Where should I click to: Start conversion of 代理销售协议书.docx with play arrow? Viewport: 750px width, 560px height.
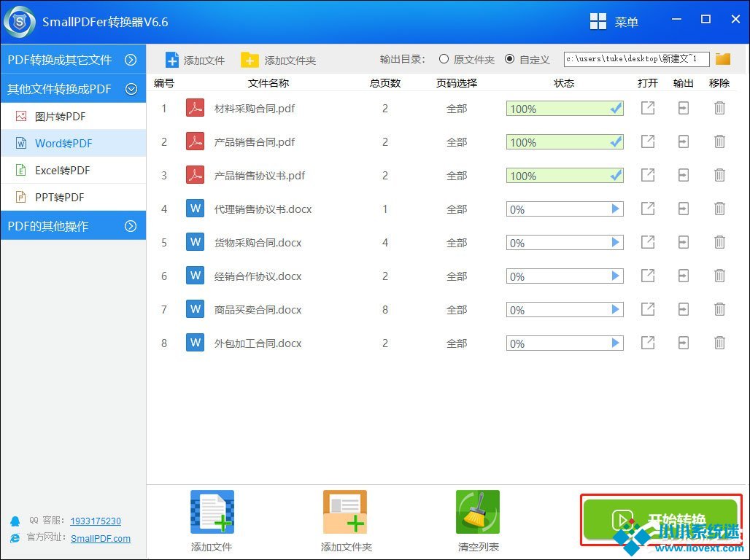(x=616, y=209)
